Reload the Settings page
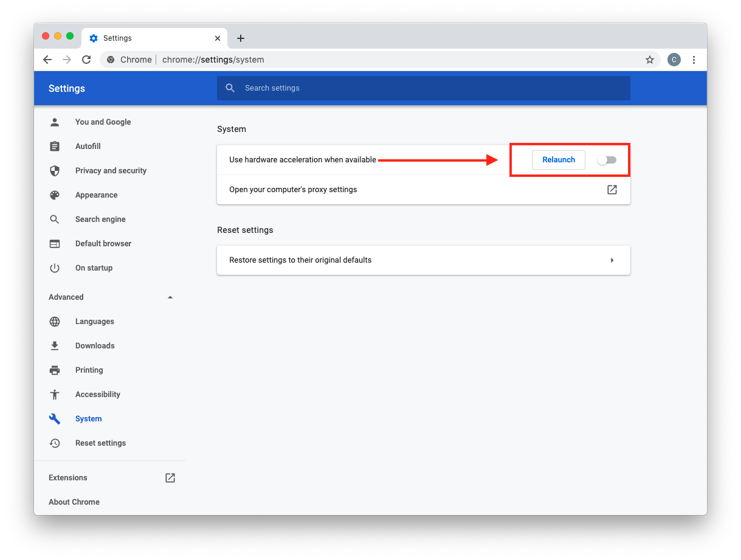741x560 pixels. pos(86,60)
